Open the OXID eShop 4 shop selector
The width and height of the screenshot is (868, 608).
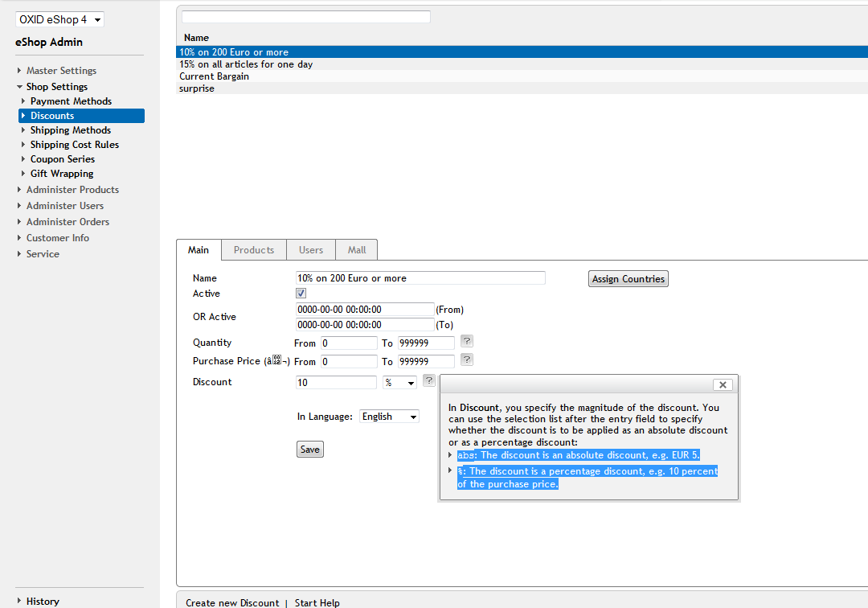(60, 19)
